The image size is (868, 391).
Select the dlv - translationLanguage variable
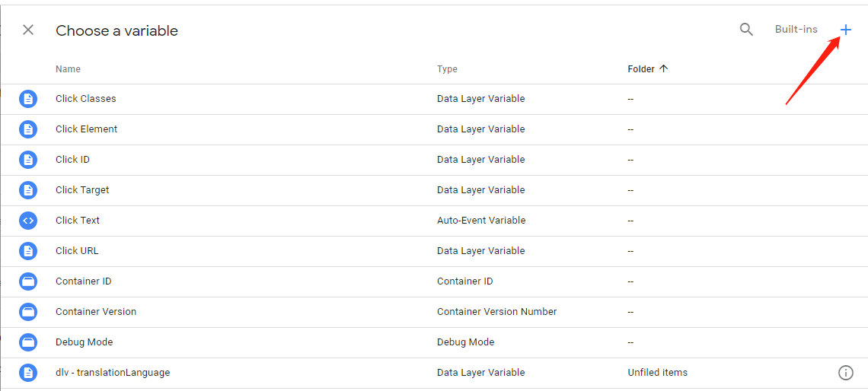click(x=434, y=373)
